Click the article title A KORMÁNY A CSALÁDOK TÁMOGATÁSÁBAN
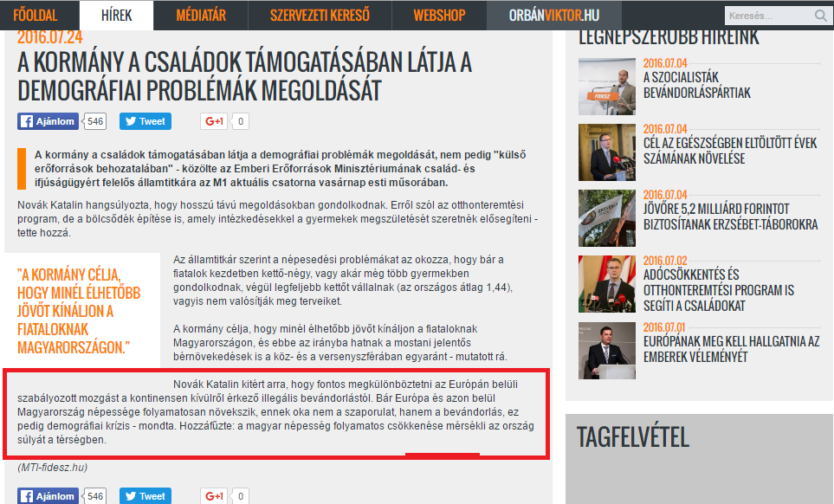The image size is (834, 504). (245, 76)
